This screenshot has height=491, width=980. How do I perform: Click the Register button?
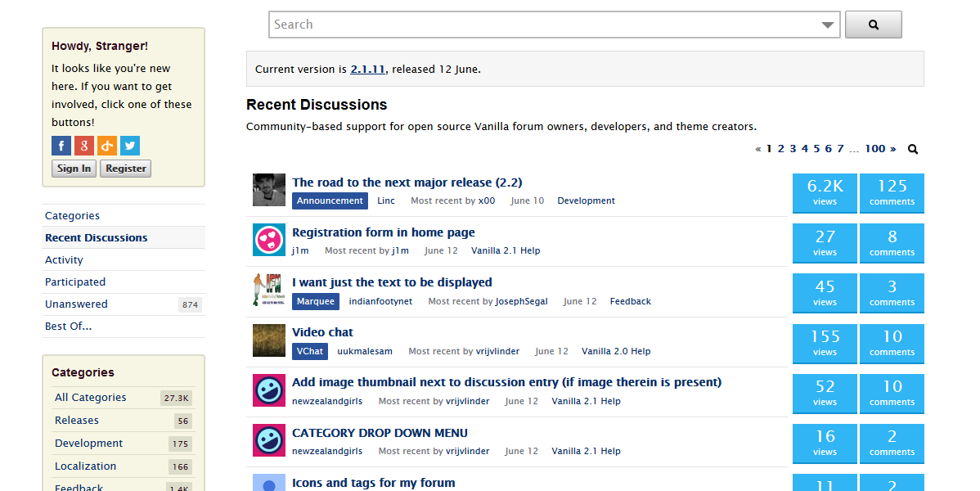pos(126,169)
